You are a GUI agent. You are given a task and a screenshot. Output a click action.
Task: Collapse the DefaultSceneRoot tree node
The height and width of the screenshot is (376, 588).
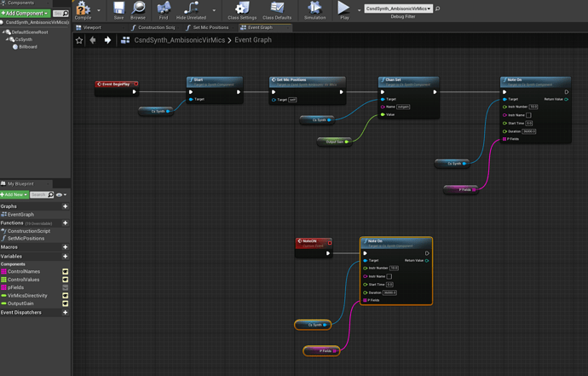3,32
